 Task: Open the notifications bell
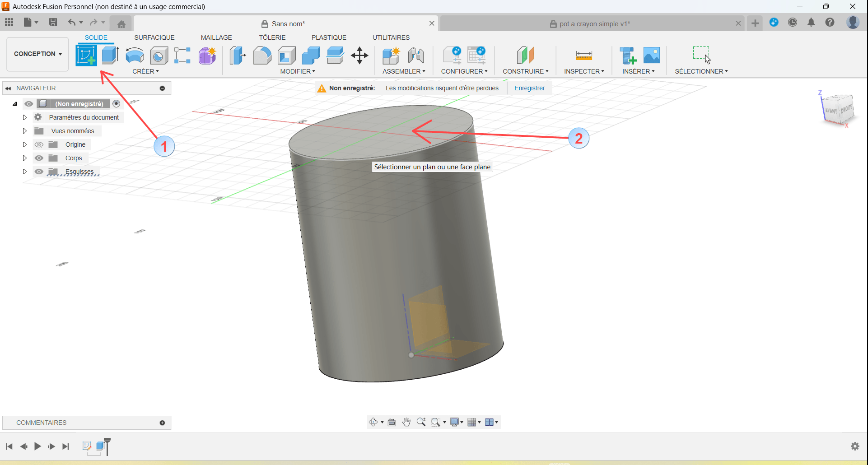811,22
